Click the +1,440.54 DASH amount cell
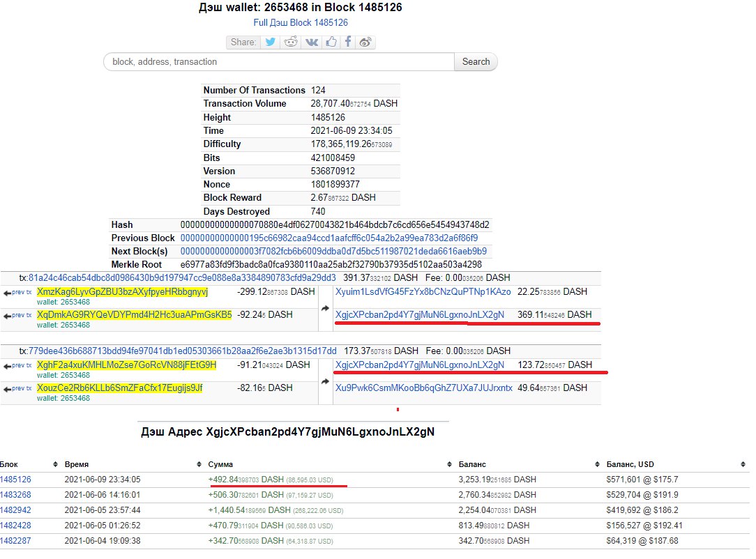756x559 pixels. [275, 510]
